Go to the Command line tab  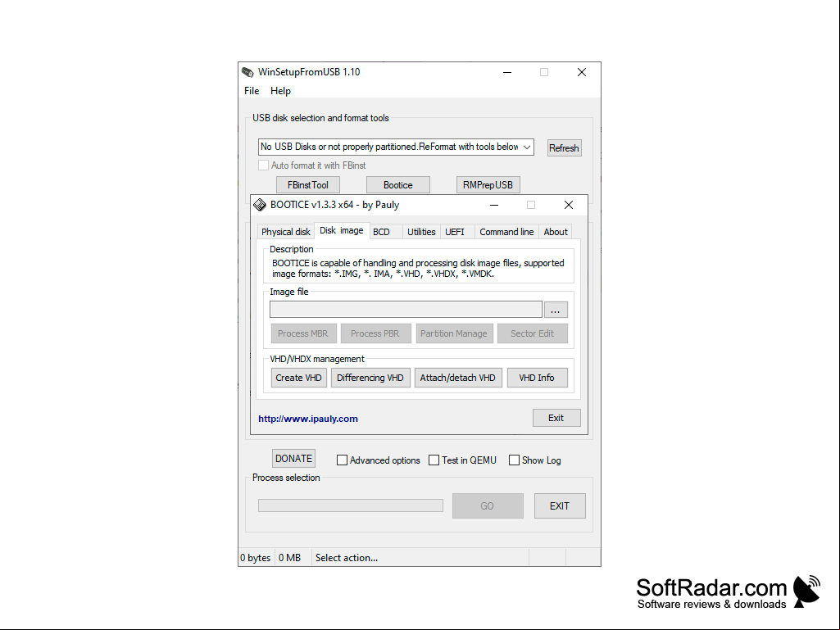tap(506, 232)
